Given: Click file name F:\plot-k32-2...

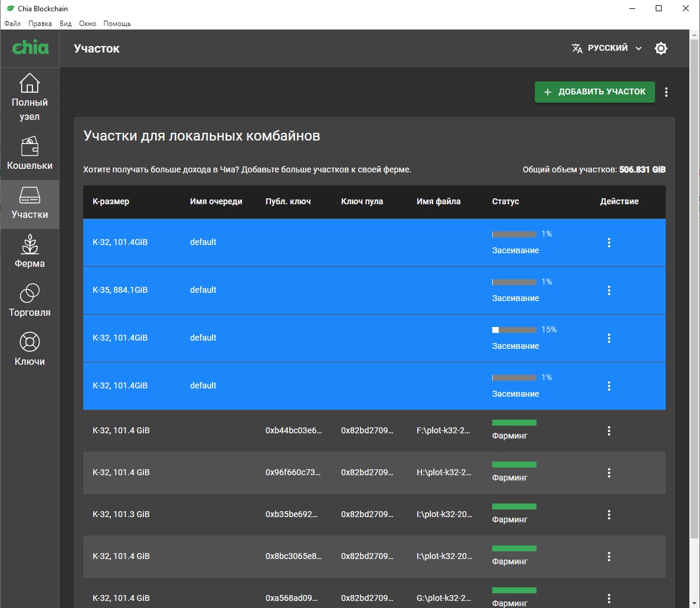Looking at the screenshot, I should click(443, 430).
